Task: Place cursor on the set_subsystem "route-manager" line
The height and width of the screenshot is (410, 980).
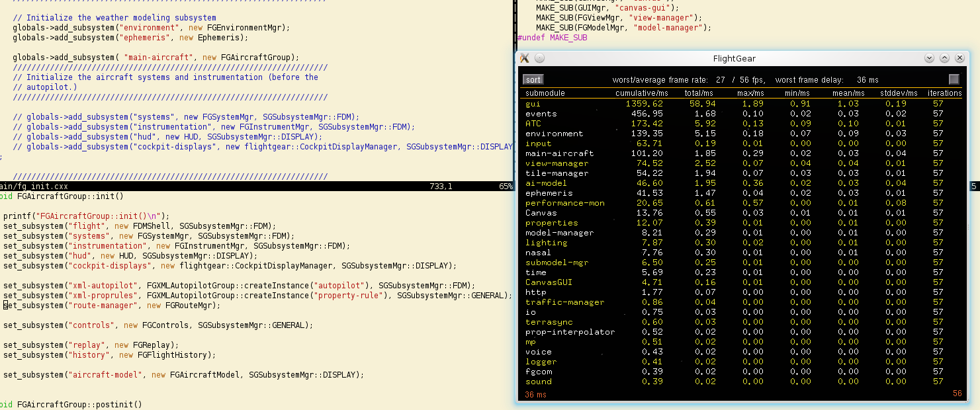Action: [112, 306]
